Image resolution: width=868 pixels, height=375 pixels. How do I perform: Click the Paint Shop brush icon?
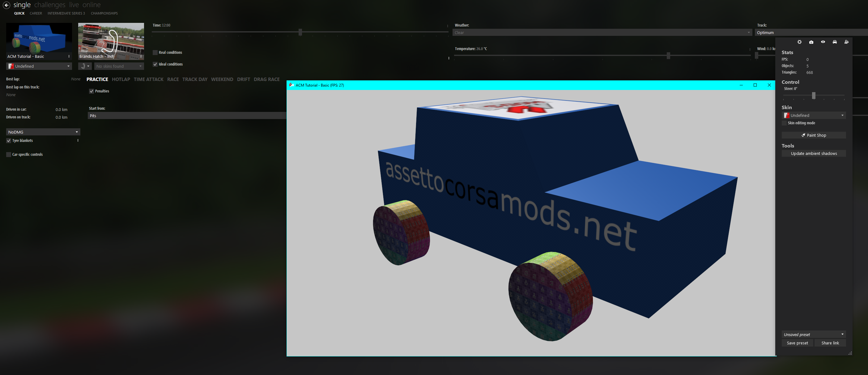coord(803,135)
